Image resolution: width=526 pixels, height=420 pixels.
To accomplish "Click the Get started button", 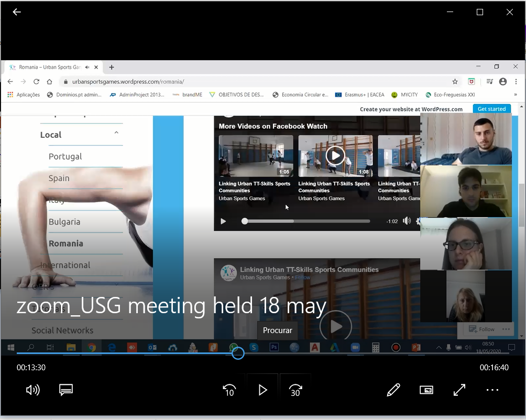I will click(x=491, y=109).
